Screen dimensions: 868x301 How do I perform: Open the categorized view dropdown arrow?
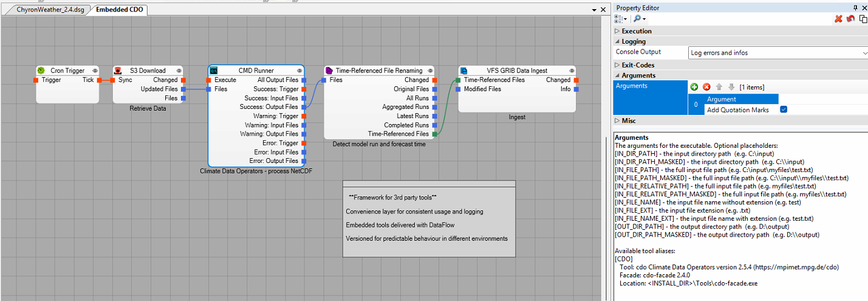click(626, 19)
